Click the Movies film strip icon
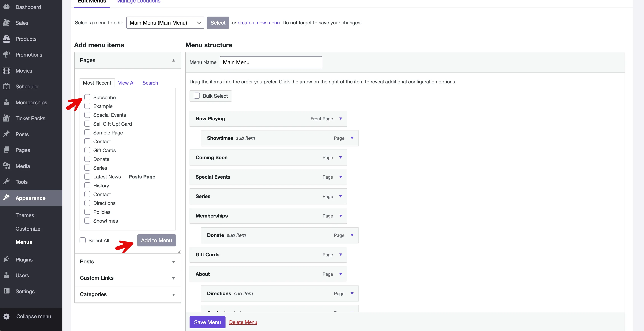This screenshot has height=331, width=644. (x=6, y=70)
